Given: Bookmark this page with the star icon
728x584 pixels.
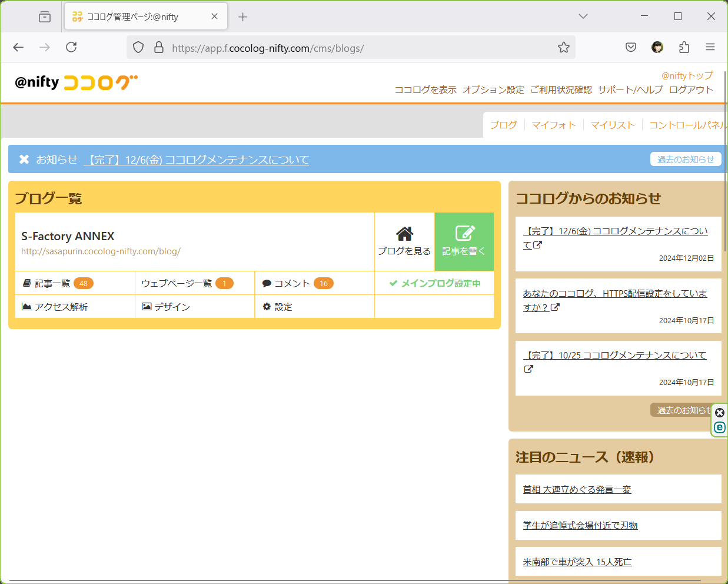Looking at the screenshot, I should click(564, 47).
